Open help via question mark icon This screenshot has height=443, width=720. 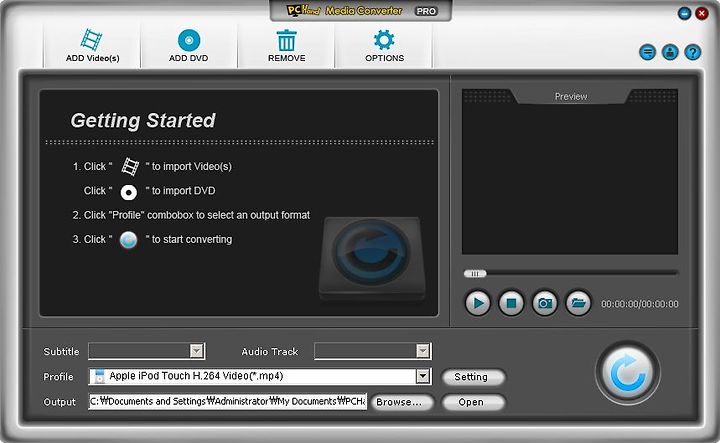tap(692, 52)
